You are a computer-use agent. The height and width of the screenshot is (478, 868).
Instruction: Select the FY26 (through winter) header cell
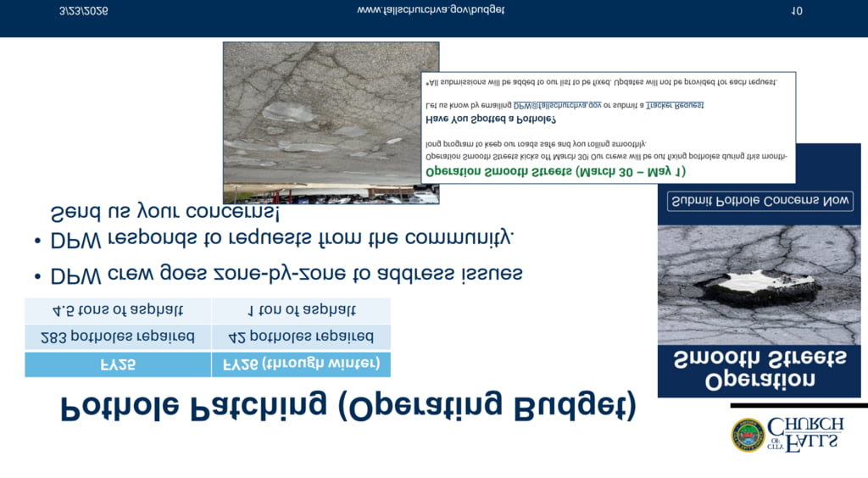301,364
